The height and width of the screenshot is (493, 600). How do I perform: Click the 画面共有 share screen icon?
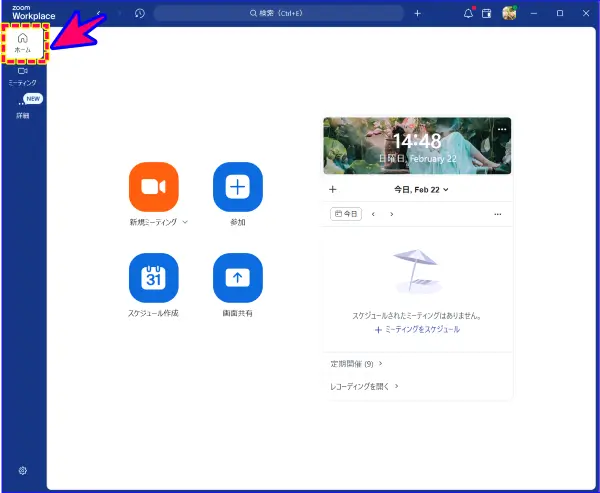tap(238, 278)
